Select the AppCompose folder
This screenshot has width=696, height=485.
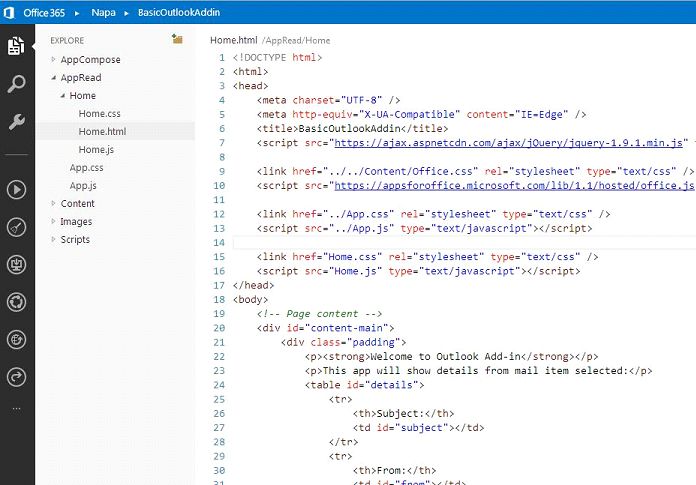click(x=91, y=59)
